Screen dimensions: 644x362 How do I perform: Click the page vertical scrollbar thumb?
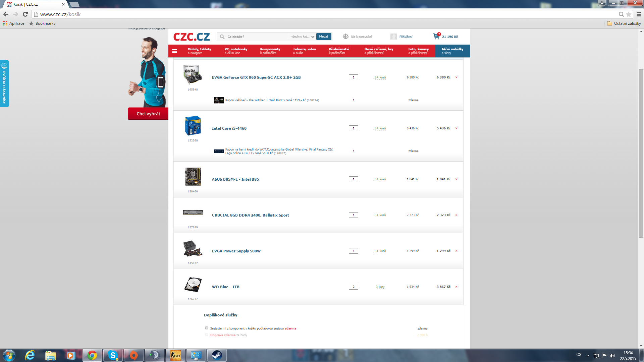pos(641,153)
